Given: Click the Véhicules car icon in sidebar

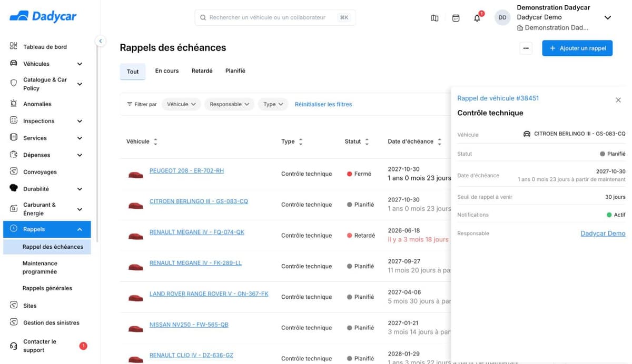Looking at the screenshot, I should pos(14,63).
